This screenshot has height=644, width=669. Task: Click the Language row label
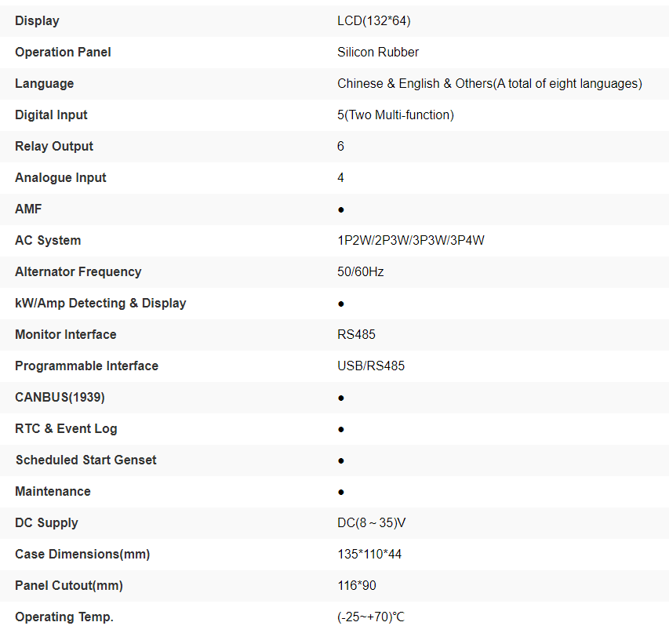click(44, 83)
